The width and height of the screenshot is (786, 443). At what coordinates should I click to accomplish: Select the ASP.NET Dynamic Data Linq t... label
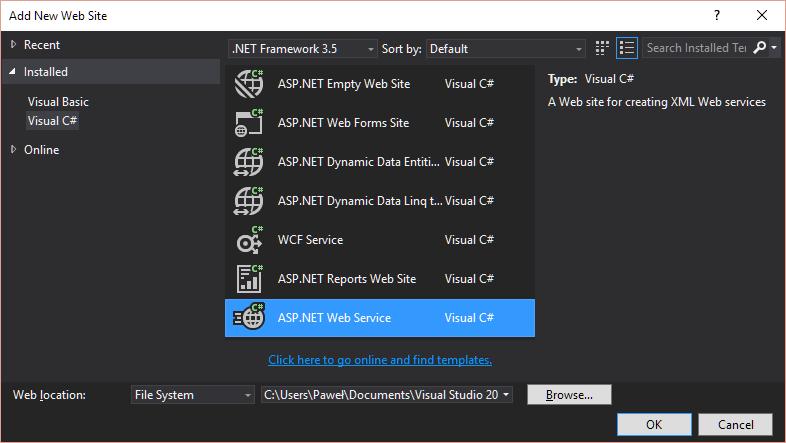[x=360, y=201]
